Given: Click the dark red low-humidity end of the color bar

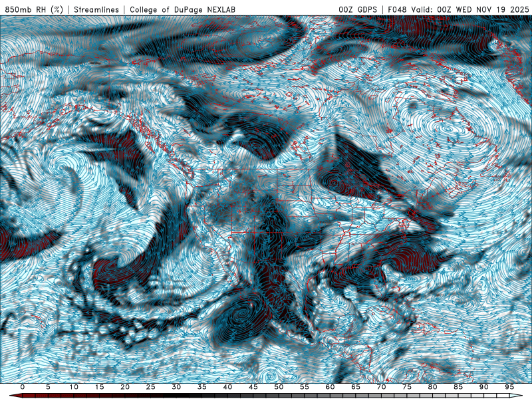Looking at the screenshot, I should pos(15,396).
